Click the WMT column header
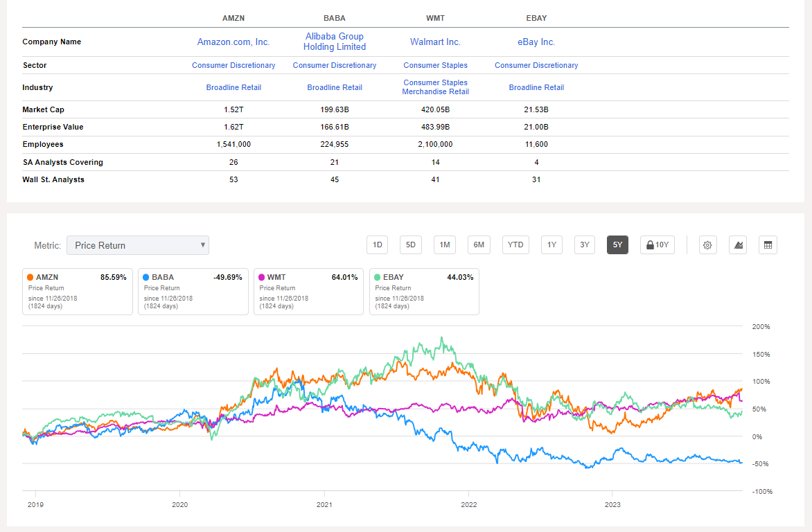This screenshot has width=812, height=532. pos(436,18)
